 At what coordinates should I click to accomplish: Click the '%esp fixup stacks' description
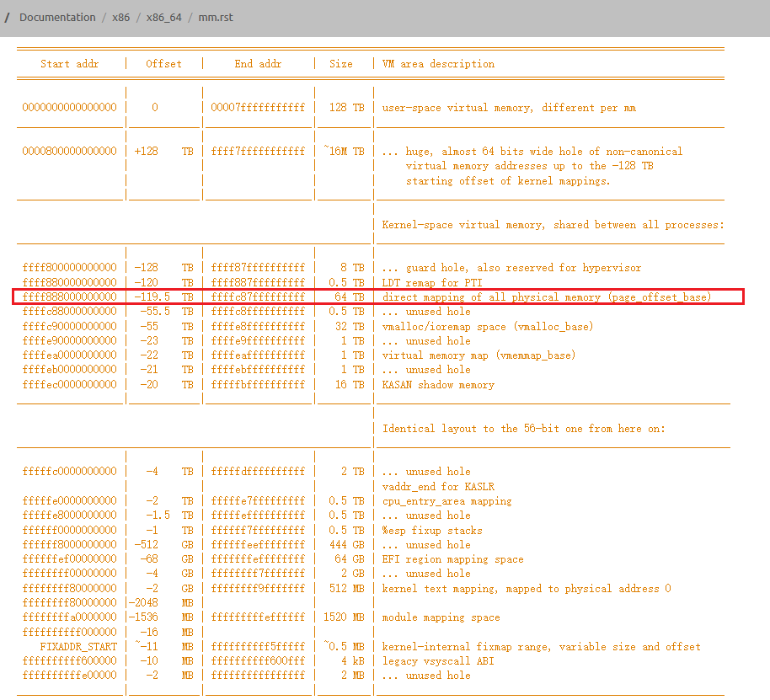[x=432, y=531]
